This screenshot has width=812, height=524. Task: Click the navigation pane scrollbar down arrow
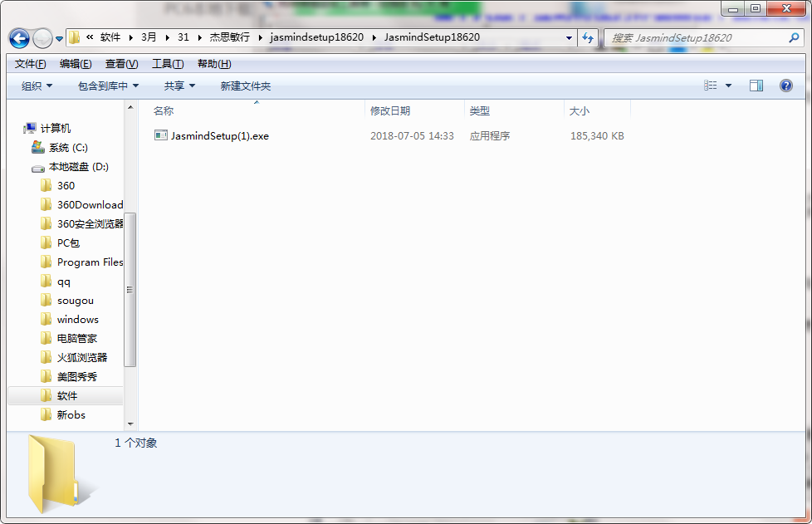(x=130, y=423)
